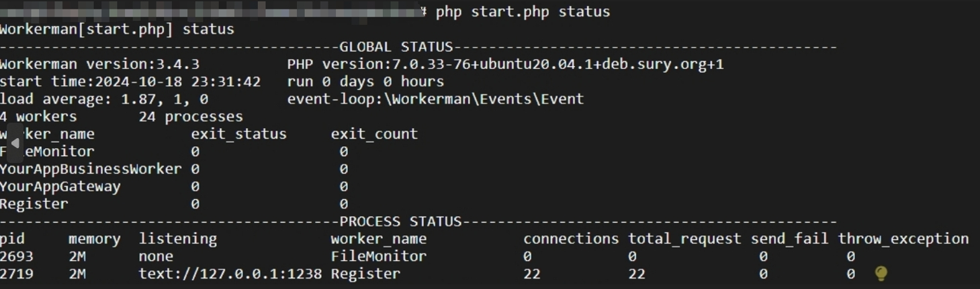Screen dimensions: 980x289
Task: Click the yellow lightbulb icon
Action: tap(881, 273)
